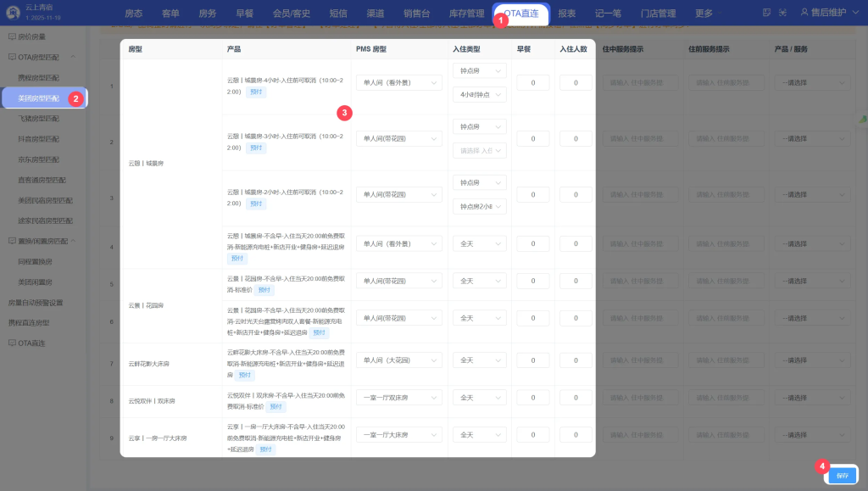Click the 保存 save button
This screenshot has width=868, height=491.
point(841,476)
